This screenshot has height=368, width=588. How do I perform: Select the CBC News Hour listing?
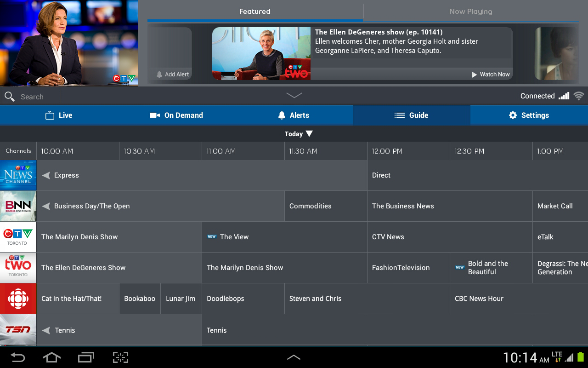[519, 299]
